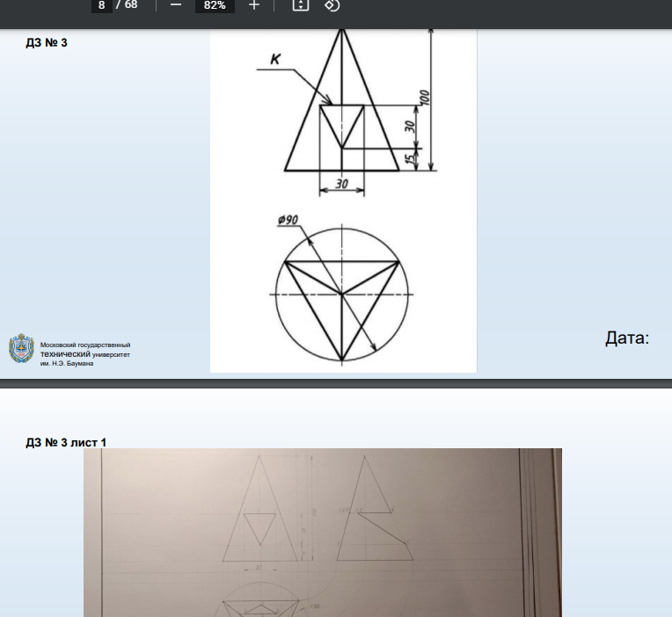Click the rotate page icon
This screenshot has height=617, width=672.
[332, 5]
